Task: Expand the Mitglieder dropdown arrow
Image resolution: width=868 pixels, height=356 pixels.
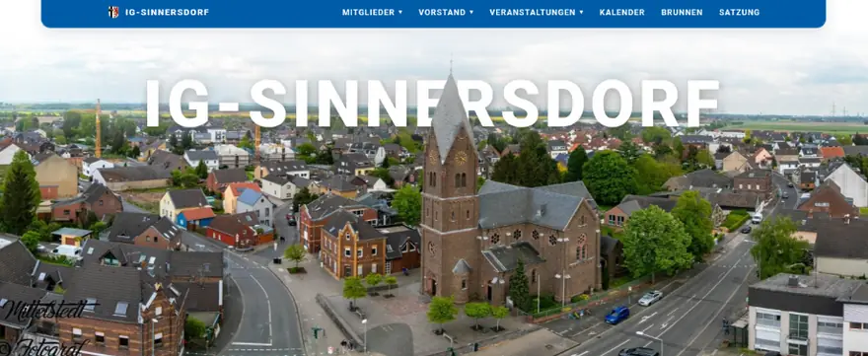Action: tap(400, 12)
